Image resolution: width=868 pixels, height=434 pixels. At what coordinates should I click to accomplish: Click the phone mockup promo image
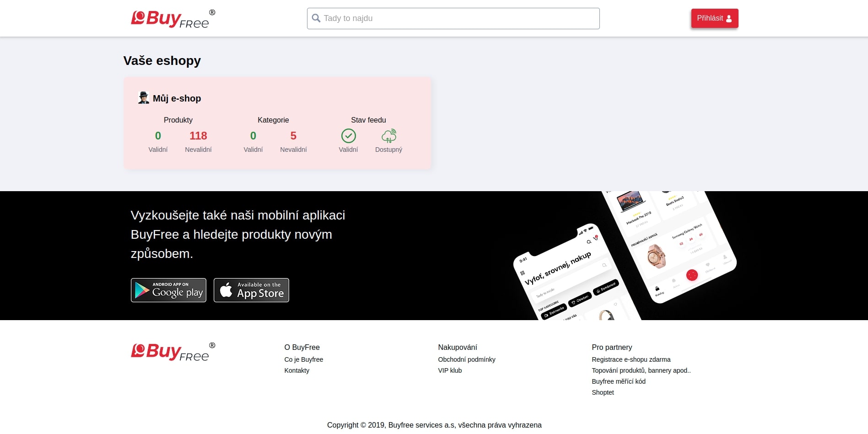coord(625,256)
